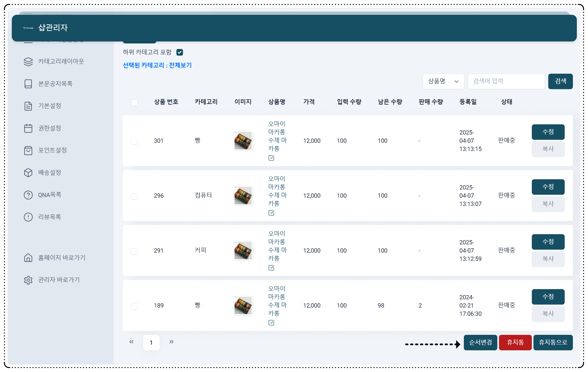Click the document icon beside 기본설정

(x=28, y=106)
